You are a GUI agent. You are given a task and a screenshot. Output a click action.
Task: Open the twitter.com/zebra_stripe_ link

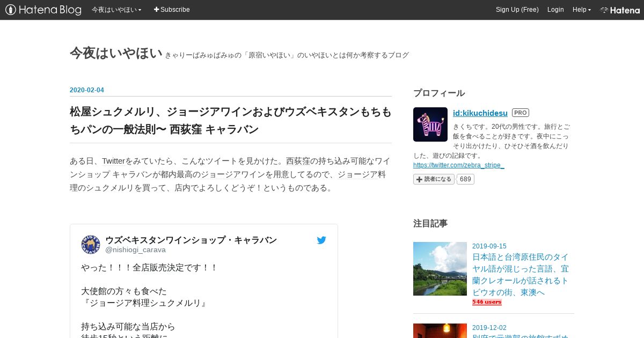click(x=459, y=165)
